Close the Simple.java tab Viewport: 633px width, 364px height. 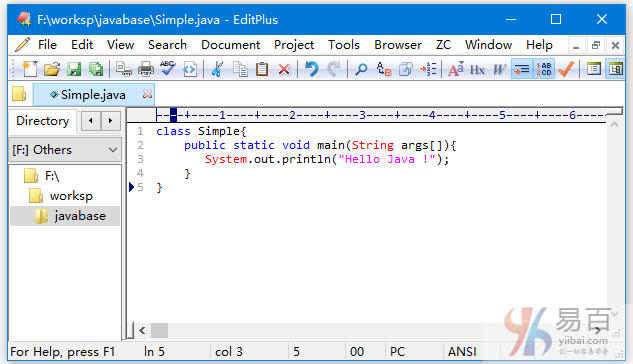[x=147, y=94]
